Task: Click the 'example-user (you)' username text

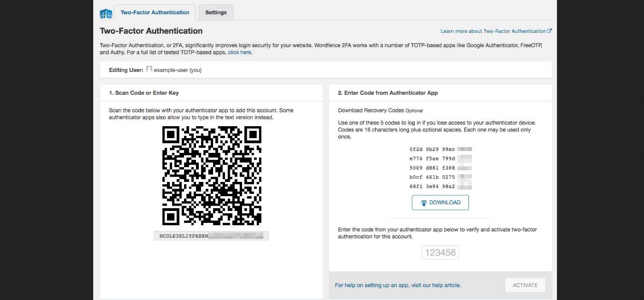Action: point(178,70)
